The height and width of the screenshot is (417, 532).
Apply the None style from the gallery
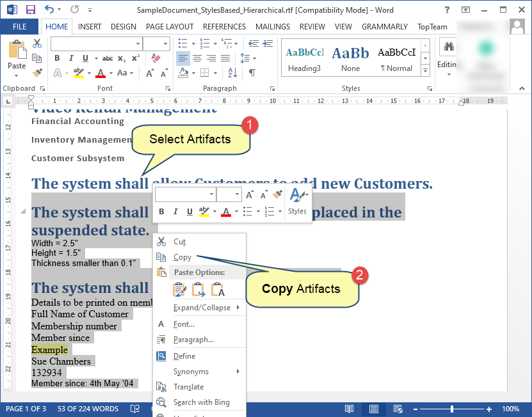tap(350, 58)
